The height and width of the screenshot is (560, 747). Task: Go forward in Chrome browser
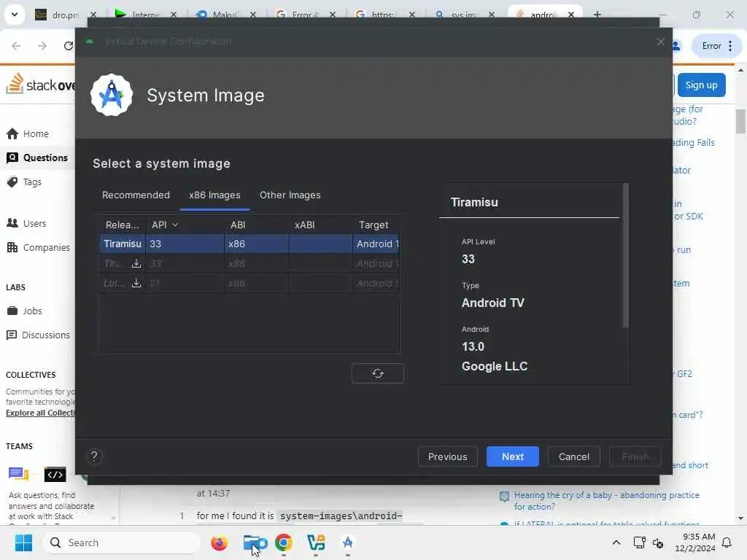point(42,46)
